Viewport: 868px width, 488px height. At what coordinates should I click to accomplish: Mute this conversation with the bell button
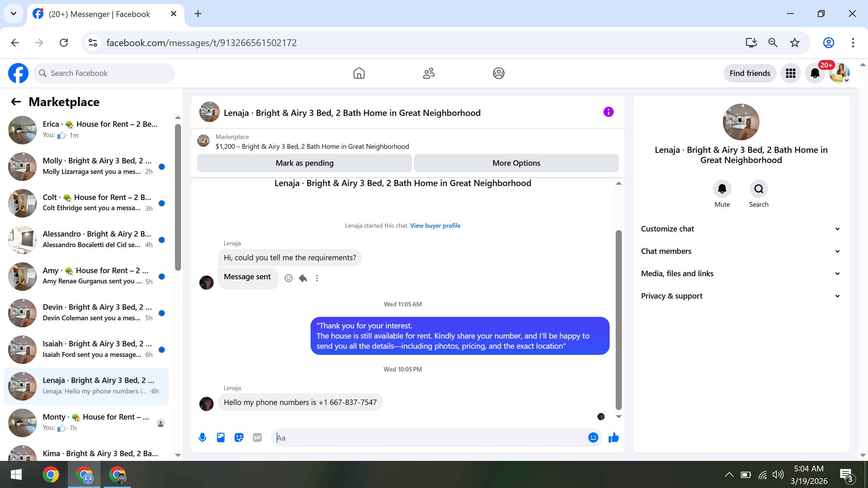(x=722, y=189)
